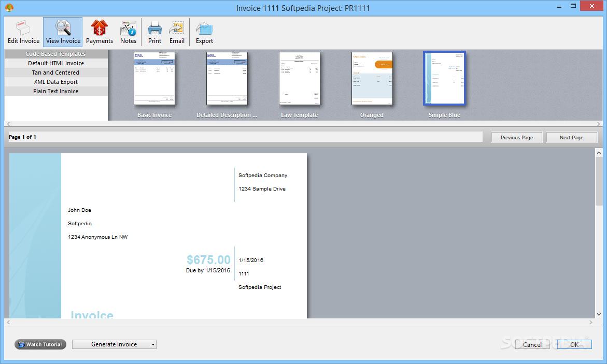Click the invoice number '1111' in preview
The height and width of the screenshot is (364, 607).
[244, 273]
